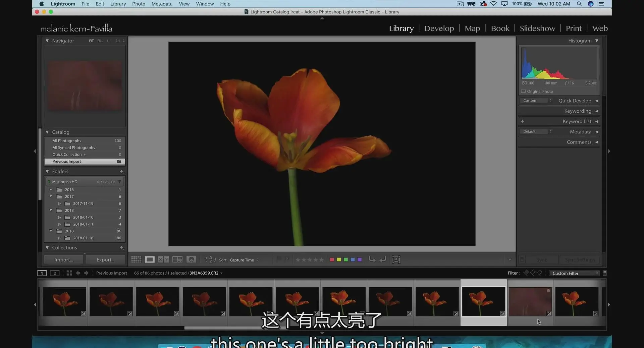Add keyword with Keyword List plus icon
The width and height of the screenshot is (644, 348).
[x=522, y=121]
